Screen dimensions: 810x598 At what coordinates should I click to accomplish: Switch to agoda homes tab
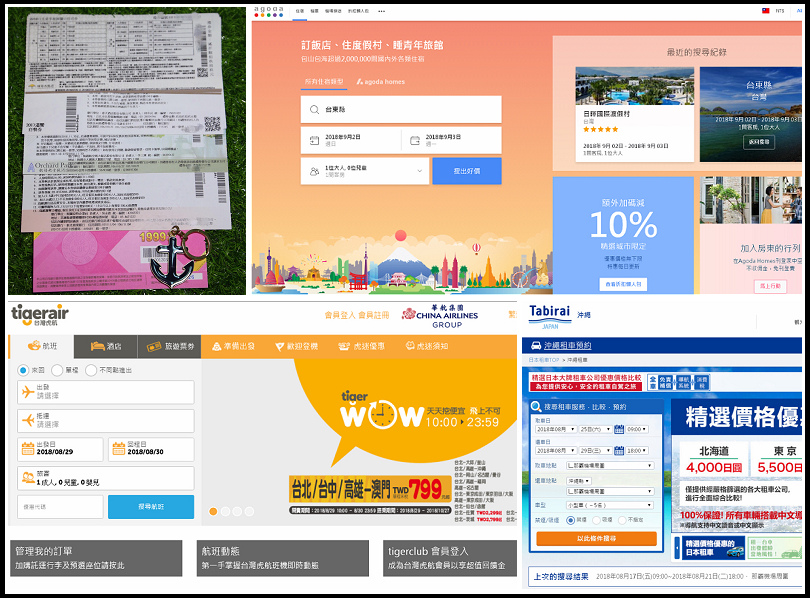[381, 82]
